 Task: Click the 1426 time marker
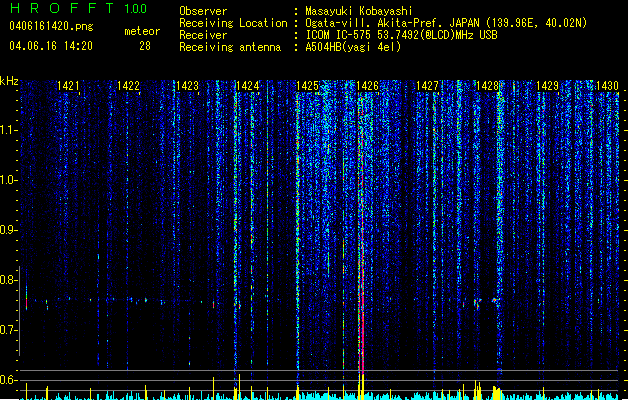(367, 86)
